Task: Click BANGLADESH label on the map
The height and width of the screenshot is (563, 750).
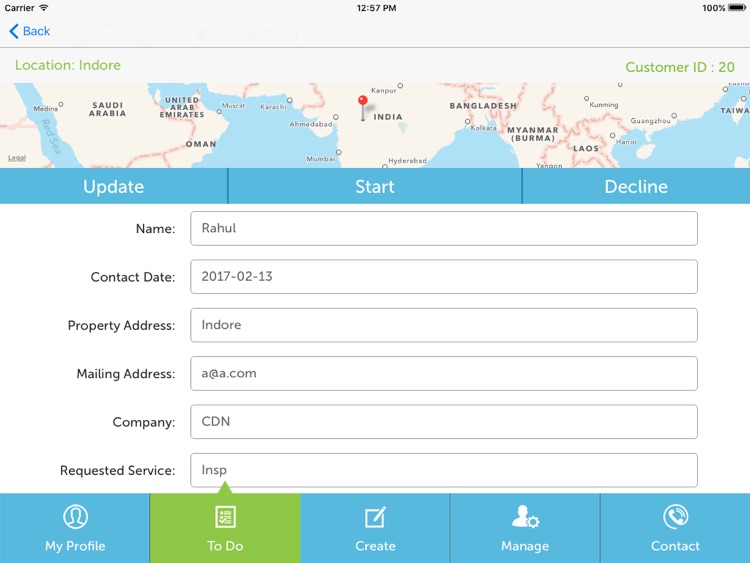Action: coord(483,106)
